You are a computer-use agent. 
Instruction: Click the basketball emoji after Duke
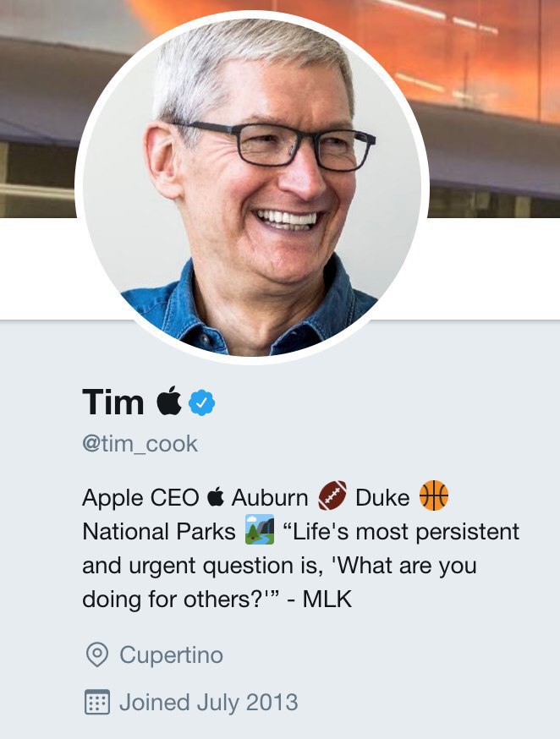click(x=434, y=495)
